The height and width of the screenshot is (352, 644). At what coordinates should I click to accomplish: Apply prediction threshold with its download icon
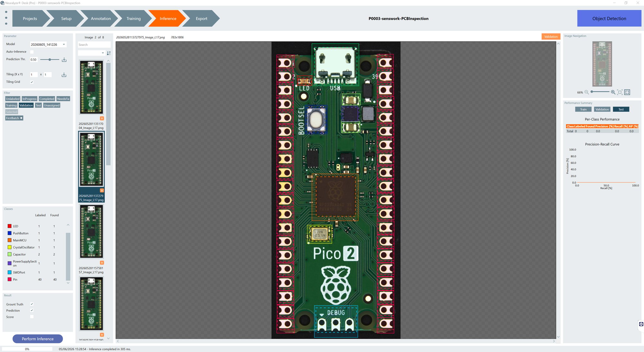(x=64, y=60)
